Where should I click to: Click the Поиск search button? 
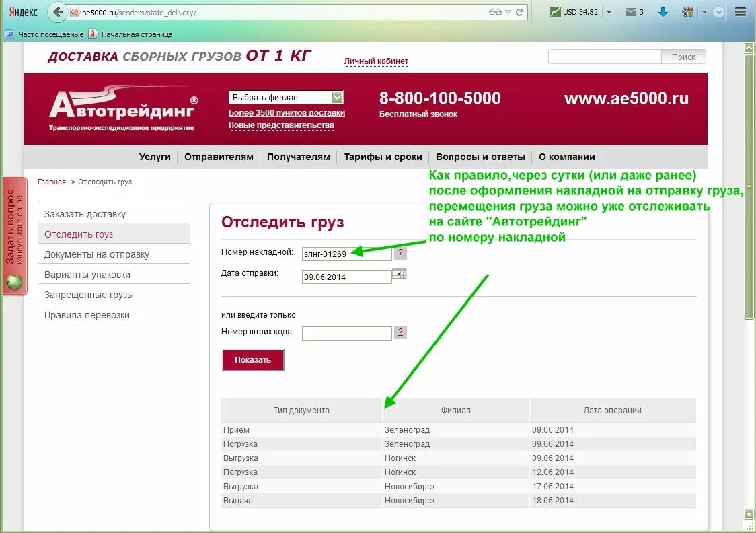point(683,57)
